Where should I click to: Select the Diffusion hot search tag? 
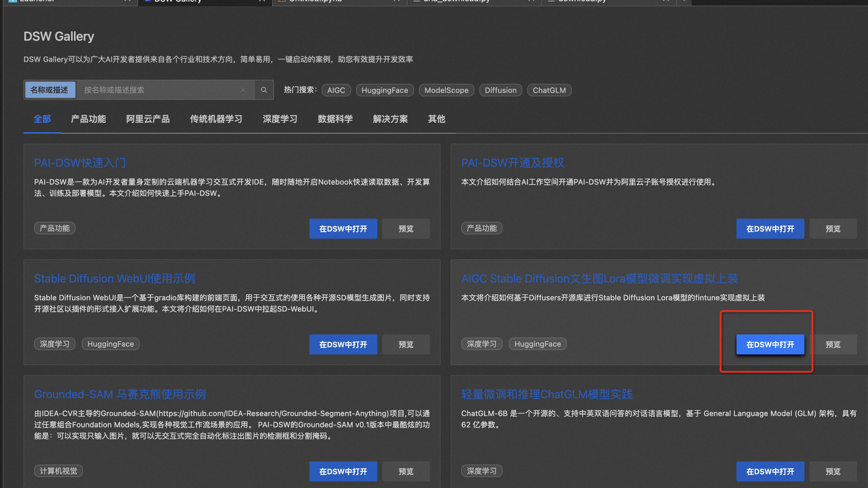click(500, 90)
